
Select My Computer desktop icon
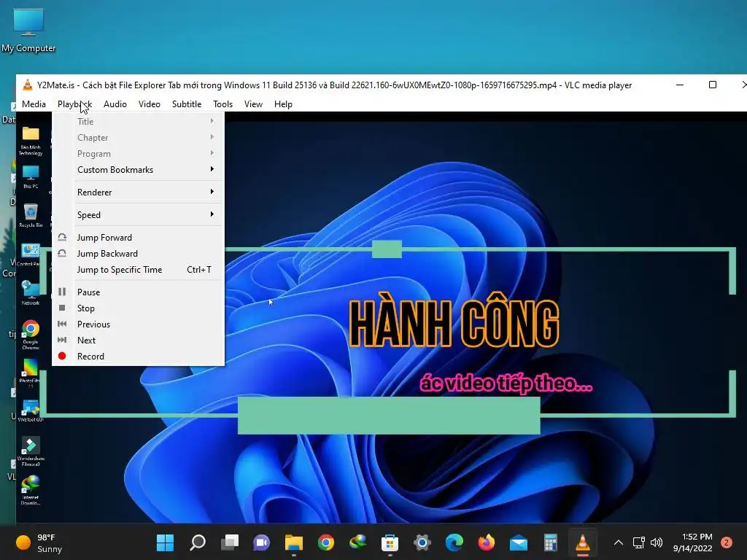28,29
